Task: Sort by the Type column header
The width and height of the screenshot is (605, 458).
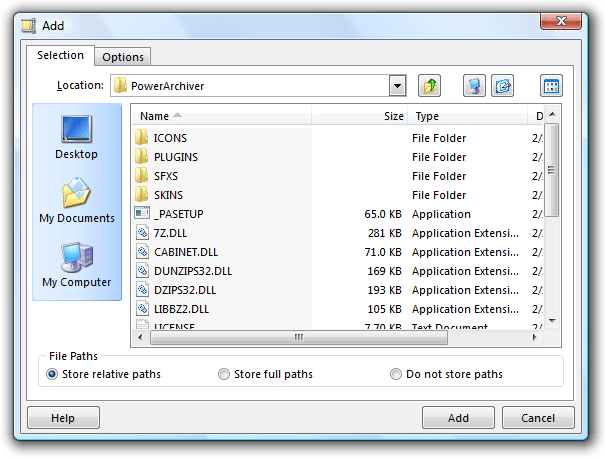Action: [x=467, y=116]
